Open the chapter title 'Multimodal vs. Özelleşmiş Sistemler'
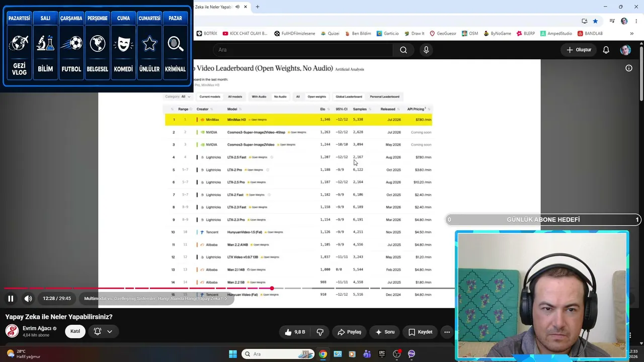This screenshot has width=644, height=362. [155, 299]
